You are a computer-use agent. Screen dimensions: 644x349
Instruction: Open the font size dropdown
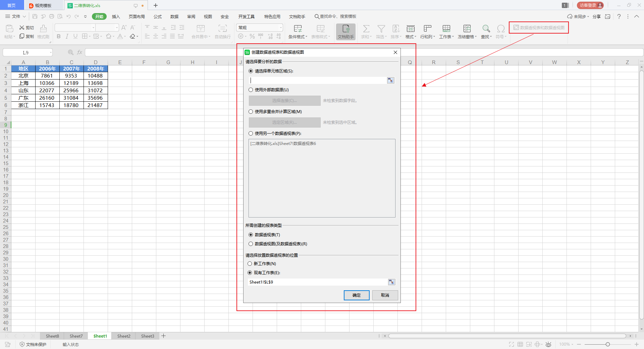[117, 28]
